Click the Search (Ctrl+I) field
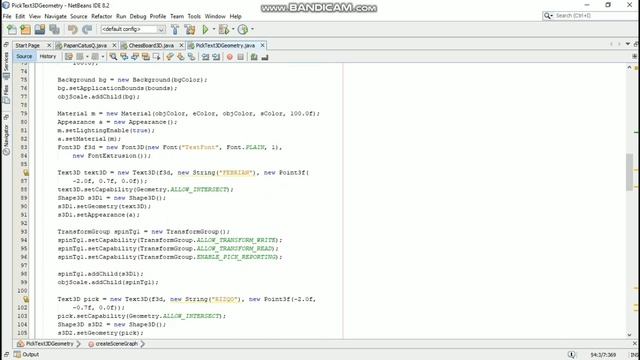The width and height of the screenshot is (640, 360). click(590, 16)
